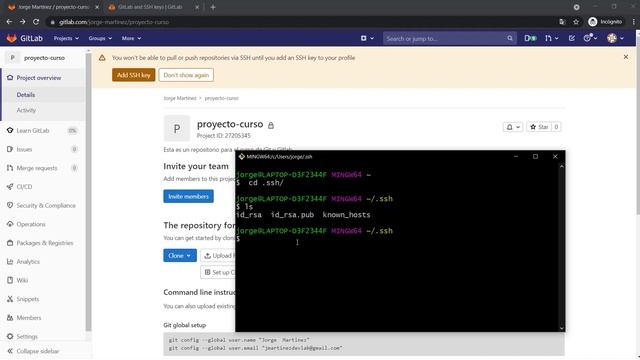640x360 pixels.
Task: Click proyecto-curso breadcrumb link
Action: [222, 98]
